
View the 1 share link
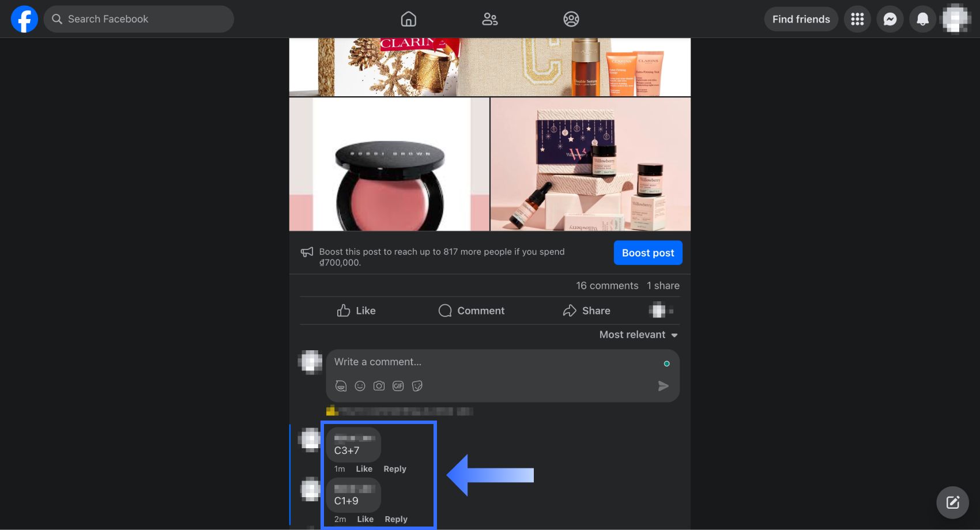[663, 286]
